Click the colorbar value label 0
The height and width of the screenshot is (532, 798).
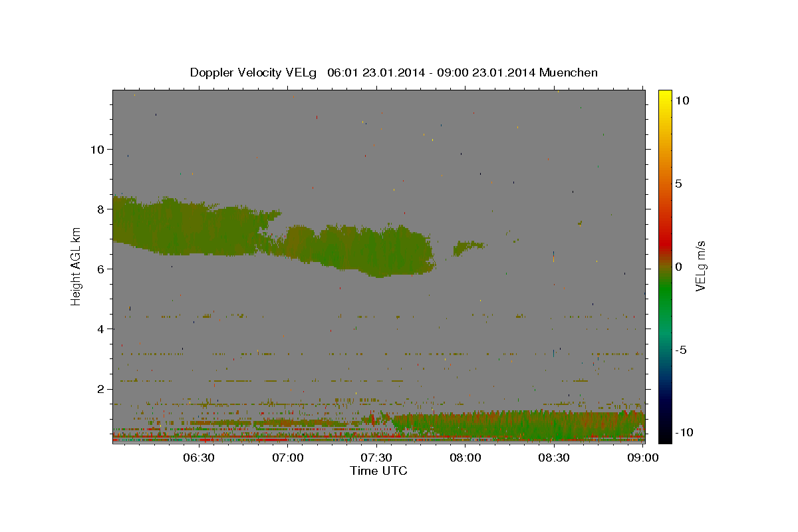click(x=678, y=267)
